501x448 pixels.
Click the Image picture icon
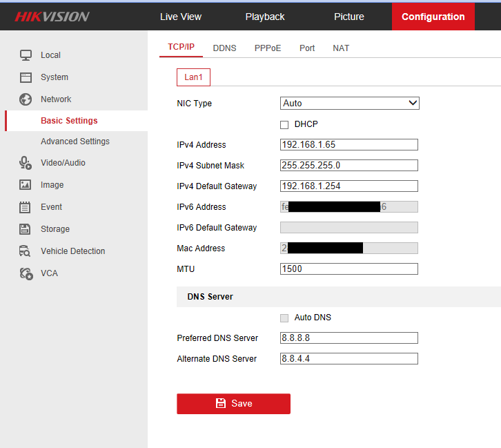(x=26, y=185)
